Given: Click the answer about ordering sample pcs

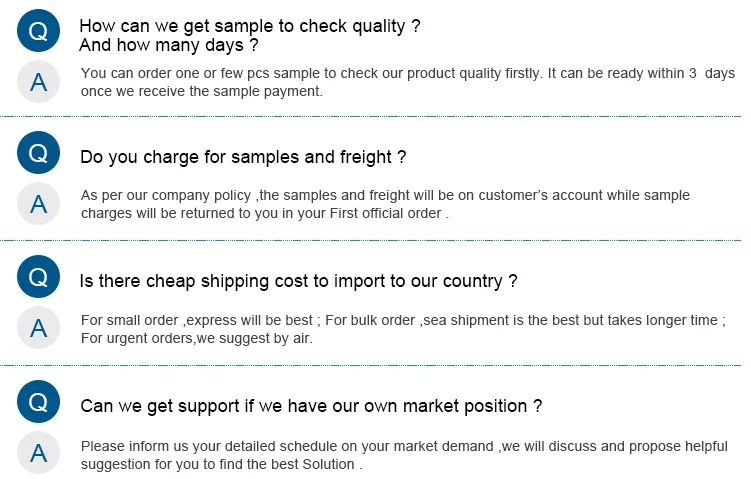Looking at the screenshot, I should 407,82.
